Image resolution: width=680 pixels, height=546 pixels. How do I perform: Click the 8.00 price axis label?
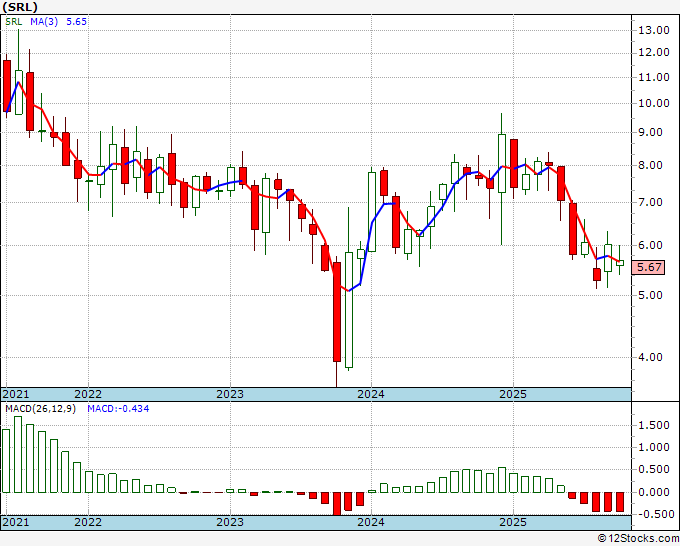pyautogui.click(x=650, y=165)
